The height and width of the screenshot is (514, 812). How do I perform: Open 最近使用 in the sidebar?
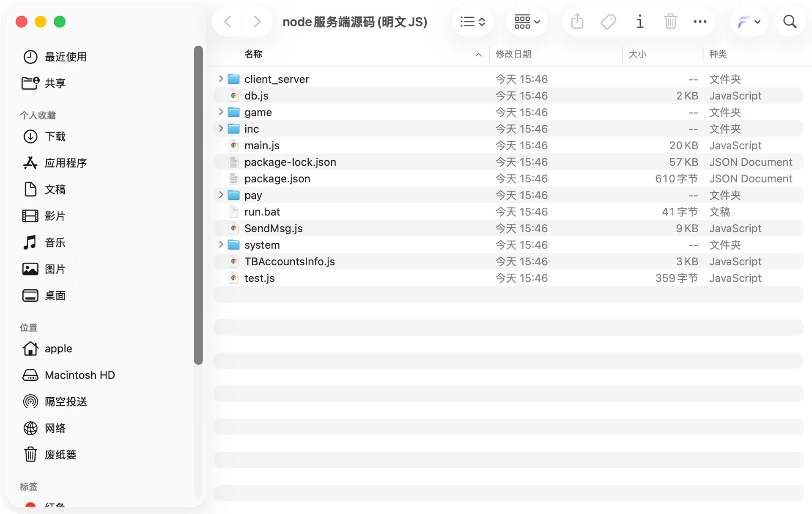click(x=55, y=57)
